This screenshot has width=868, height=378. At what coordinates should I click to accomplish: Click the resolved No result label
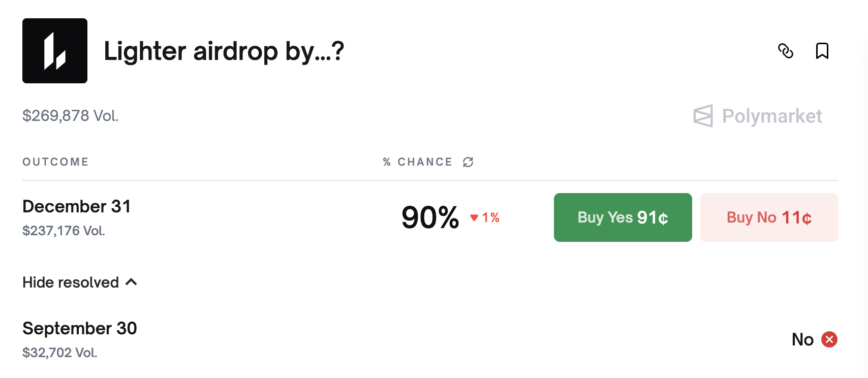(x=802, y=339)
